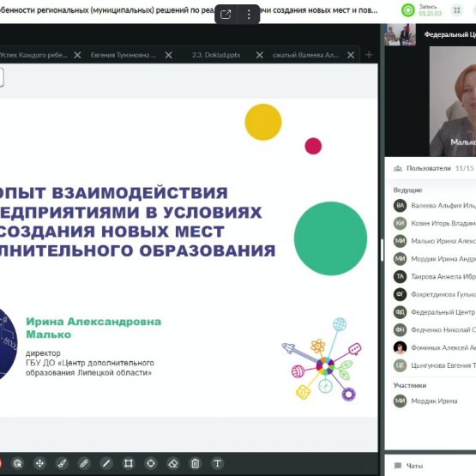Select participant Мордик Ирина under Участники

tap(435, 401)
